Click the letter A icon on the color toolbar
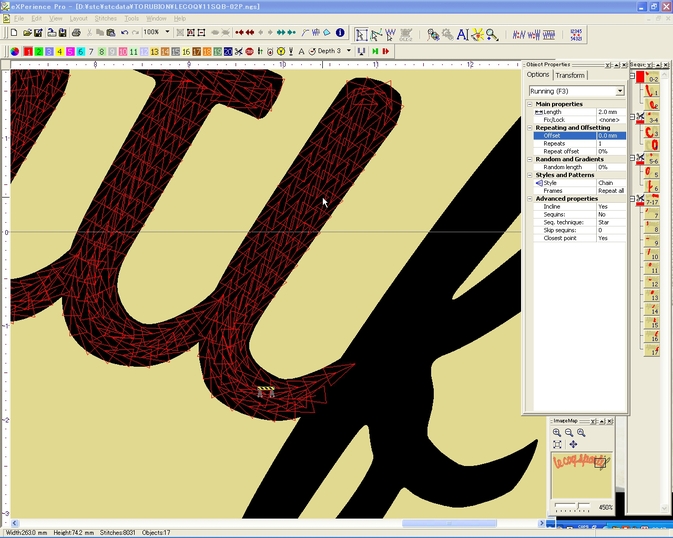The height and width of the screenshot is (538, 673). point(301,52)
